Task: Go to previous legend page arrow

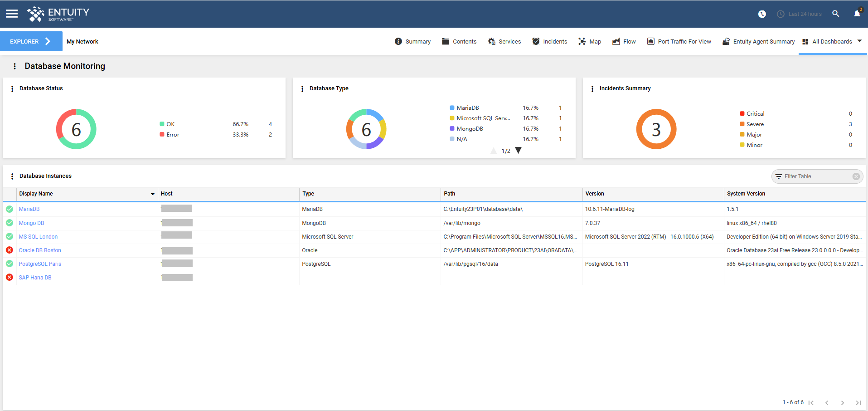Action: pyautogui.click(x=494, y=151)
